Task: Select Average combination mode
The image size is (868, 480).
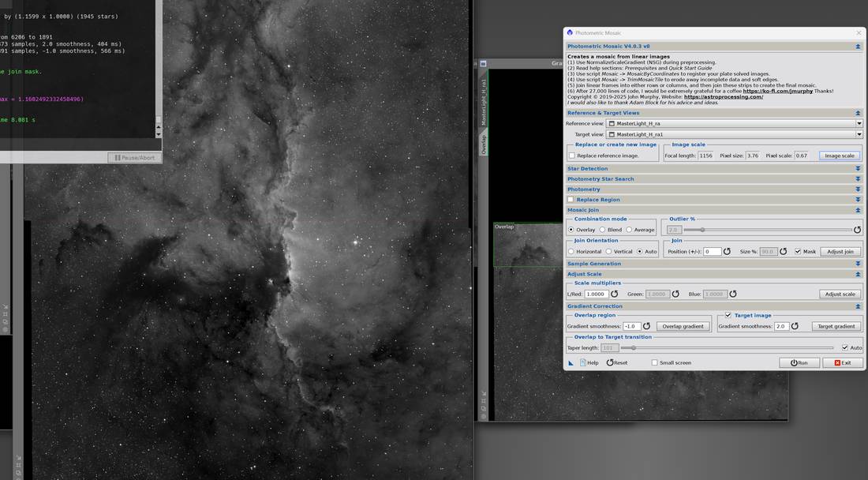Action: (629, 230)
